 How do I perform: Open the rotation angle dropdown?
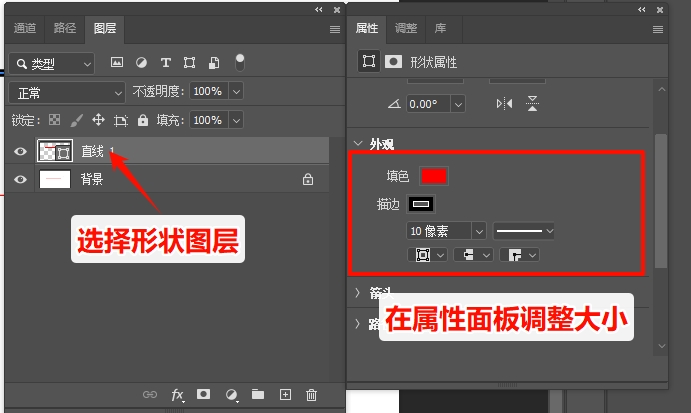[458, 104]
